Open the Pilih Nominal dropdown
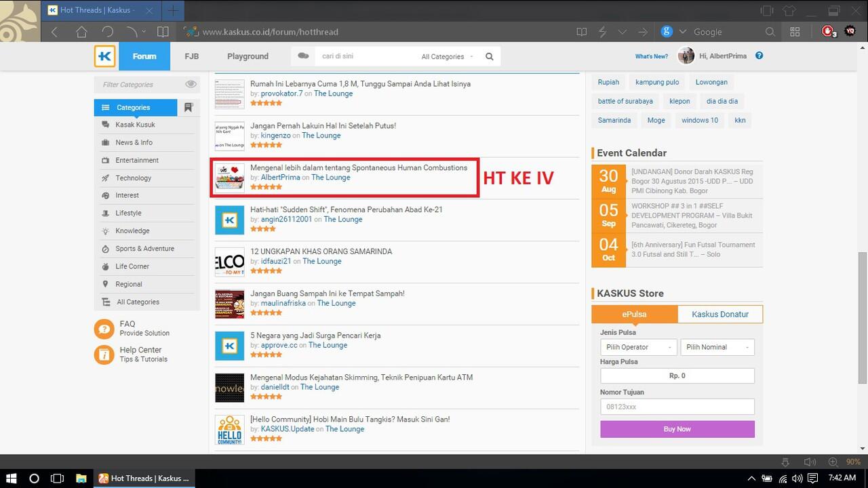Image resolution: width=868 pixels, height=488 pixels. [717, 347]
